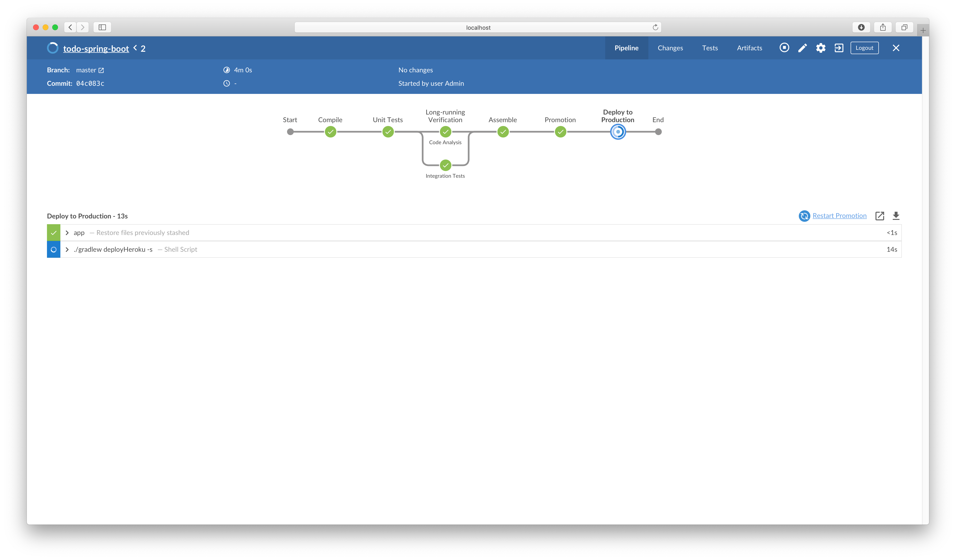Select the Integration Tests stage node
Image resolution: width=956 pixels, height=560 pixels.
[445, 165]
